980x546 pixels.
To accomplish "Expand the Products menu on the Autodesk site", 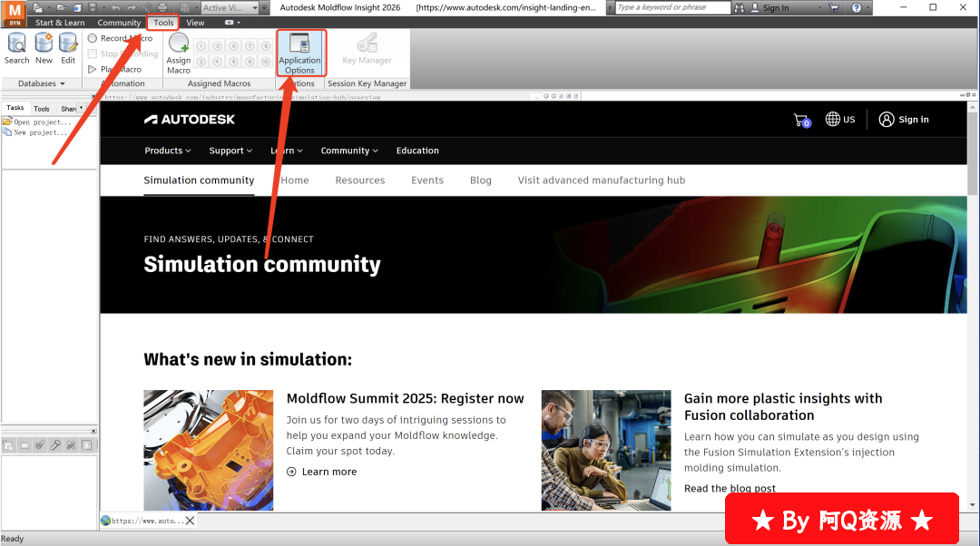I will pyautogui.click(x=168, y=151).
